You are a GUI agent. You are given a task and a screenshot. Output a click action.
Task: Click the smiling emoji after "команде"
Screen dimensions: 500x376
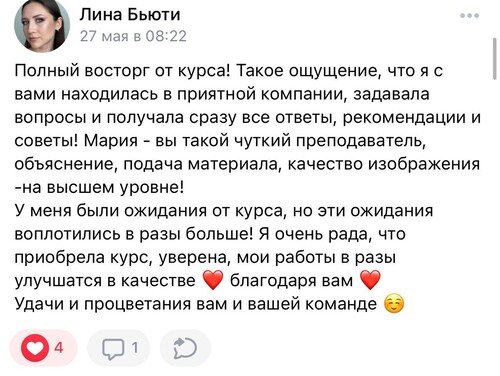[x=394, y=304]
